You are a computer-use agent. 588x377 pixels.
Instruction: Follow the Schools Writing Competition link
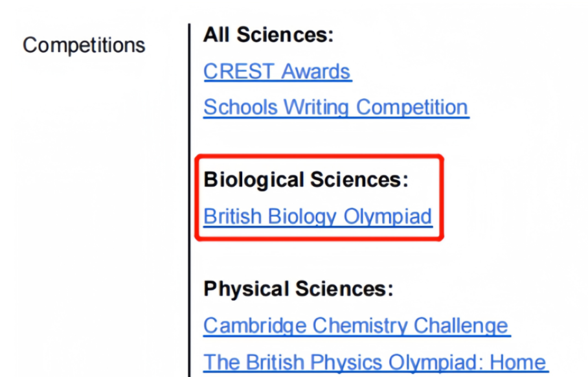(x=335, y=108)
